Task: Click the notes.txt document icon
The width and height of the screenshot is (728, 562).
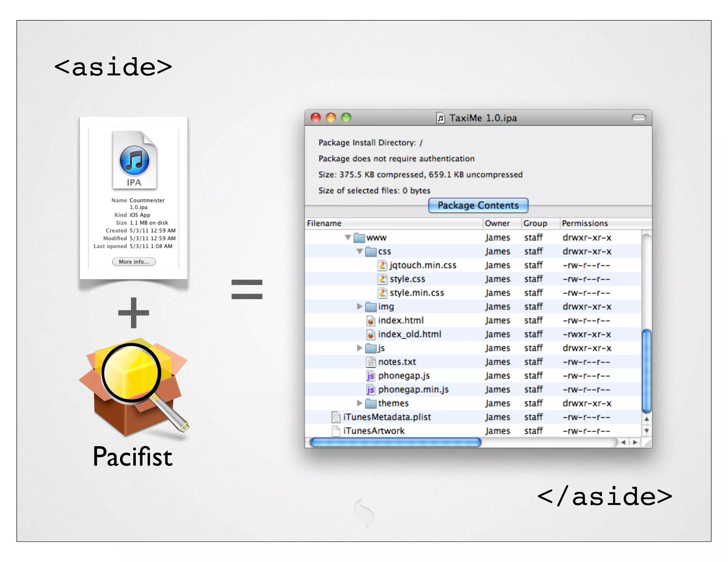Action: 371,362
